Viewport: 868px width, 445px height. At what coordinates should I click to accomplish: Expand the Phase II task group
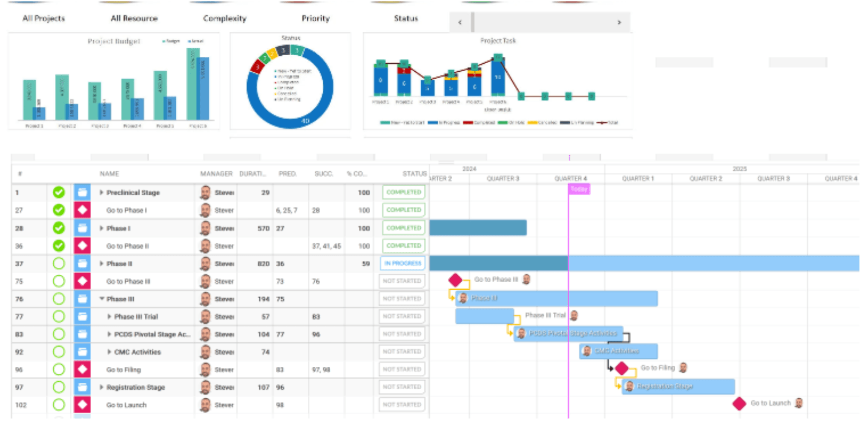[101, 263]
